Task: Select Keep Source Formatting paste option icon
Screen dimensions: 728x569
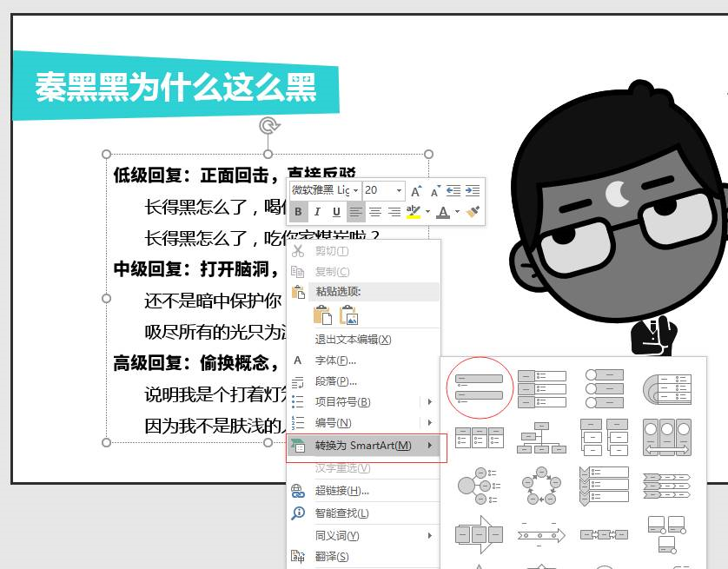Action: 323,314
